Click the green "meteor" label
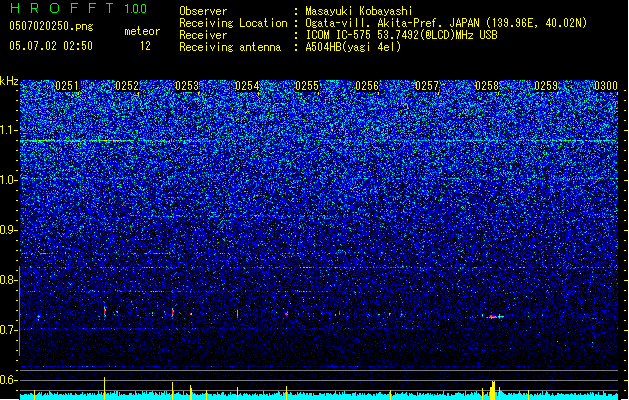This screenshot has width=629, height=400. pos(142,31)
